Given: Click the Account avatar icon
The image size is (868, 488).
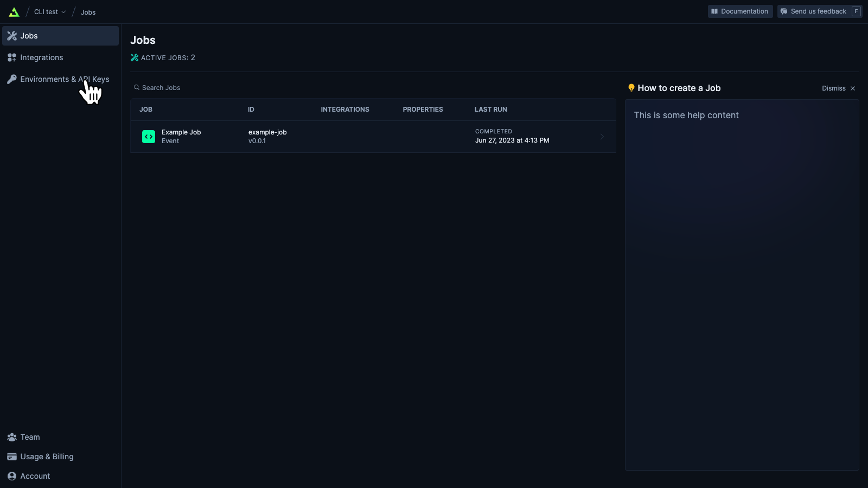Looking at the screenshot, I should 12,476.
